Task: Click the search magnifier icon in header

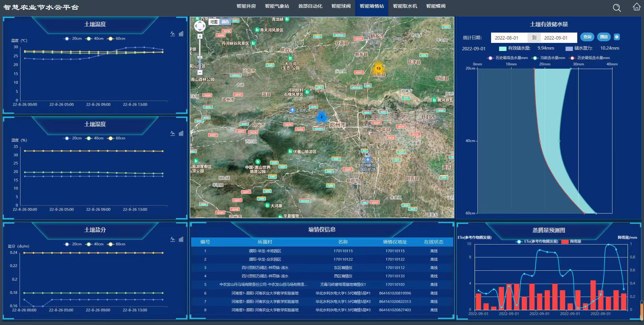Action: (x=616, y=8)
